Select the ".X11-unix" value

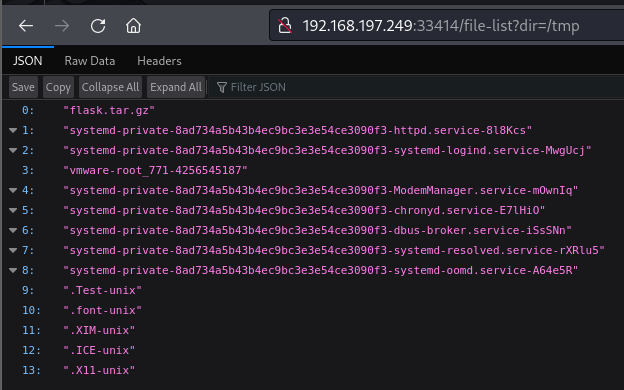(x=99, y=370)
